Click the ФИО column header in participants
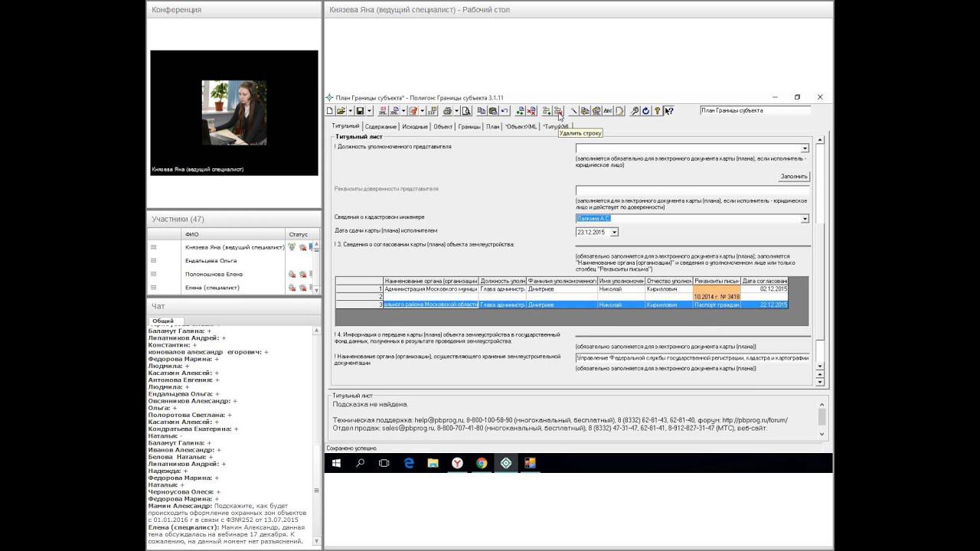Screen dimensions: 980x551 [234, 233]
